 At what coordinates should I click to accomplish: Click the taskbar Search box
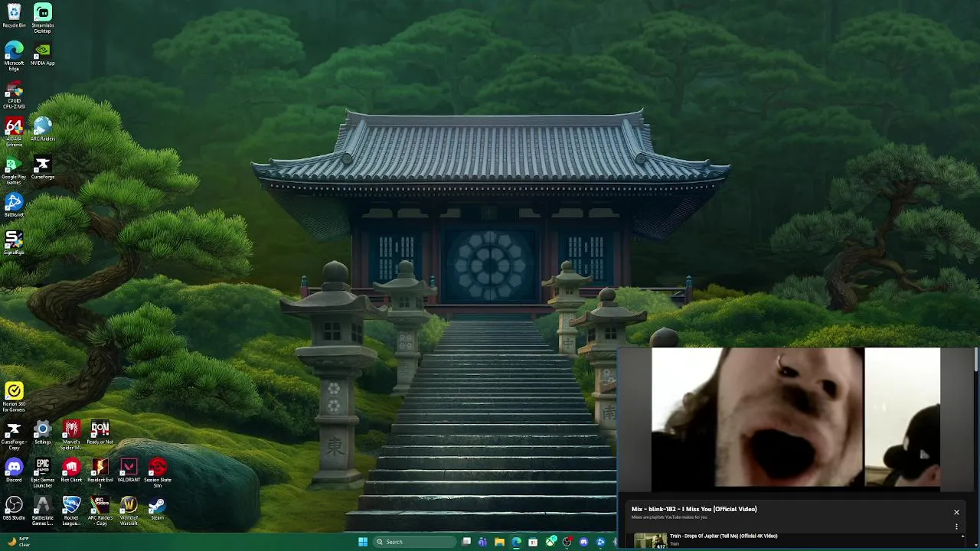point(414,542)
